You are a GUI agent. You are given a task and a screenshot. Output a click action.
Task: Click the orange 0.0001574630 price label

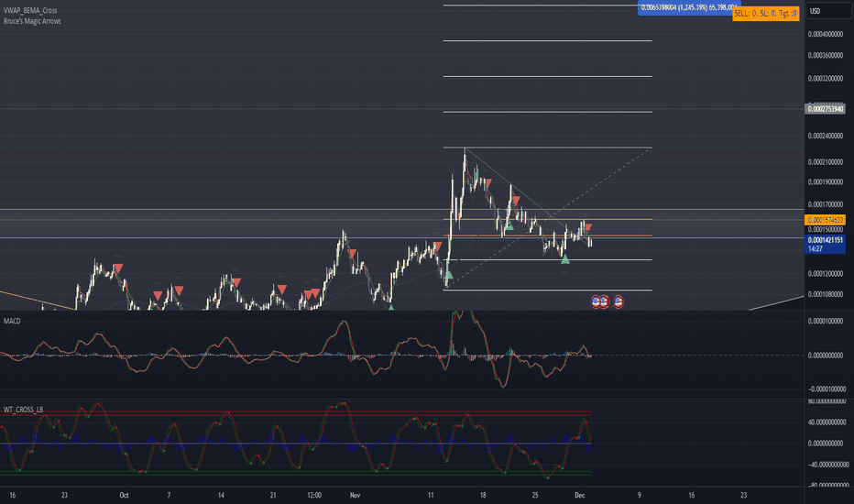tap(825, 220)
